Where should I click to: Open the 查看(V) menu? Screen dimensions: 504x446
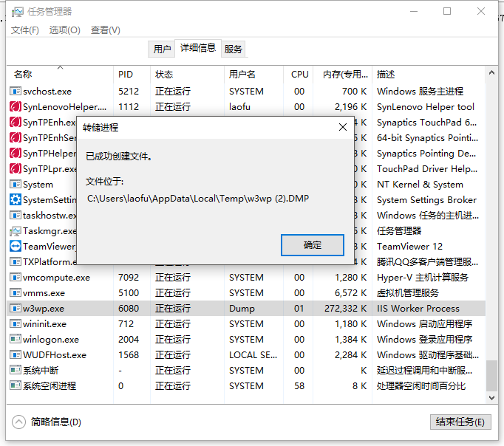click(106, 30)
